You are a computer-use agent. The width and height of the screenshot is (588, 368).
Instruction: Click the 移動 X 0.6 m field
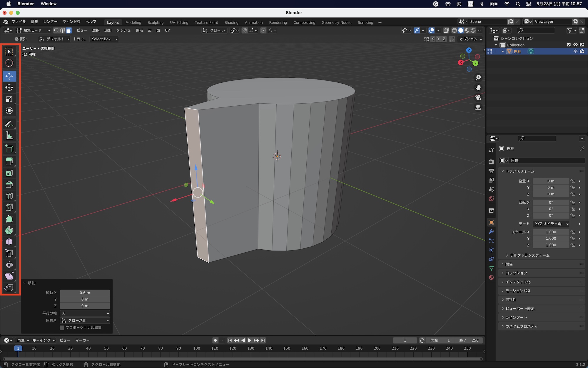(x=85, y=293)
